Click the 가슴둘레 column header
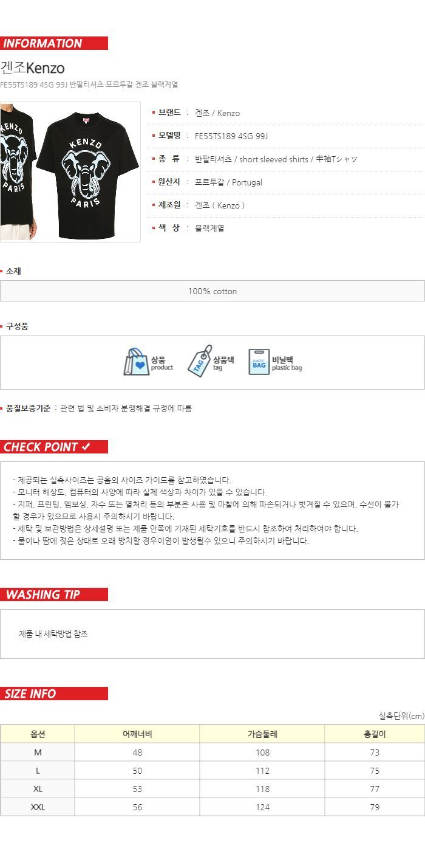The image size is (425, 868). pos(262,734)
